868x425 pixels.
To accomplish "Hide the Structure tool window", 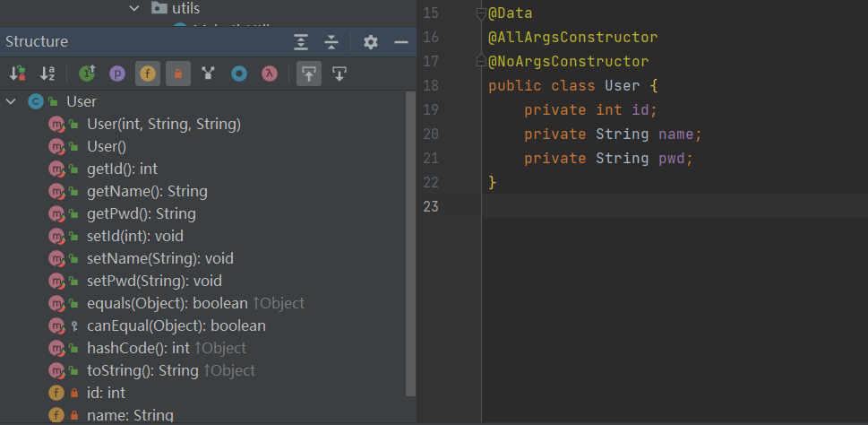I will [401, 42].
